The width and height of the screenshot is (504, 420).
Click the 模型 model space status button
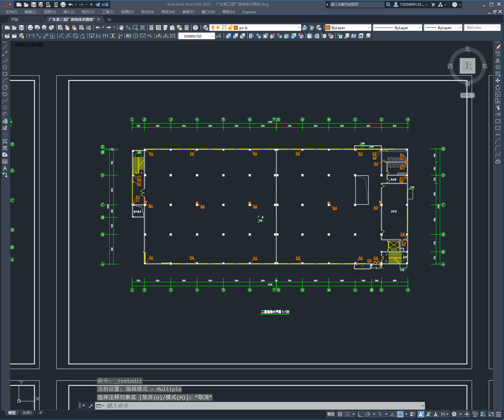[x=331, y=414]
